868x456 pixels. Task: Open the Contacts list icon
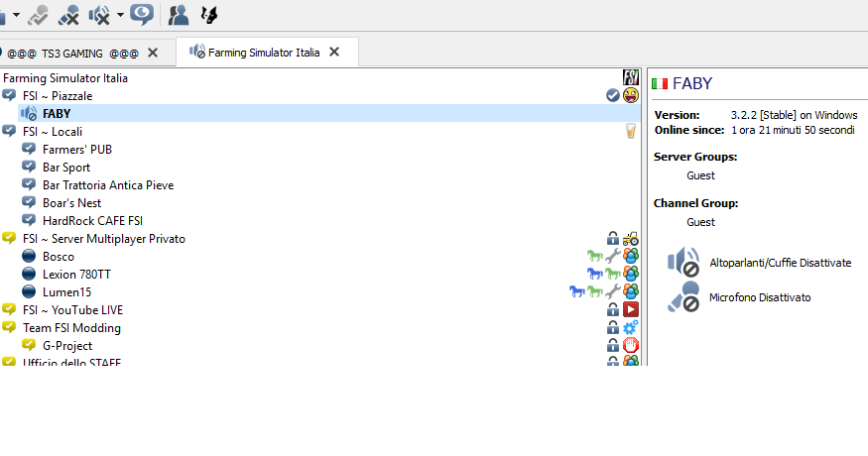179,14
